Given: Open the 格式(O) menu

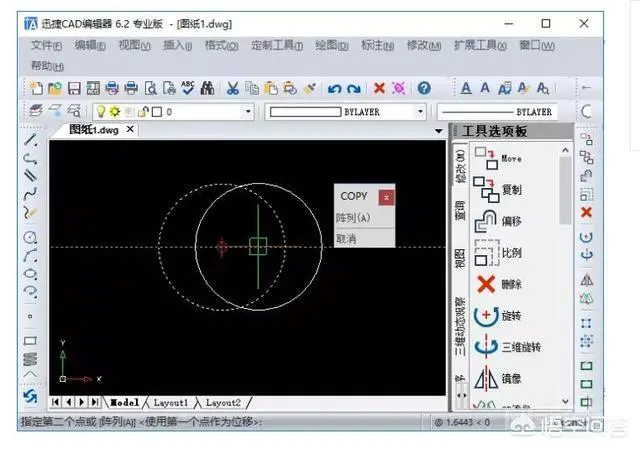Looking at the screenshot, I should [222, 45].
